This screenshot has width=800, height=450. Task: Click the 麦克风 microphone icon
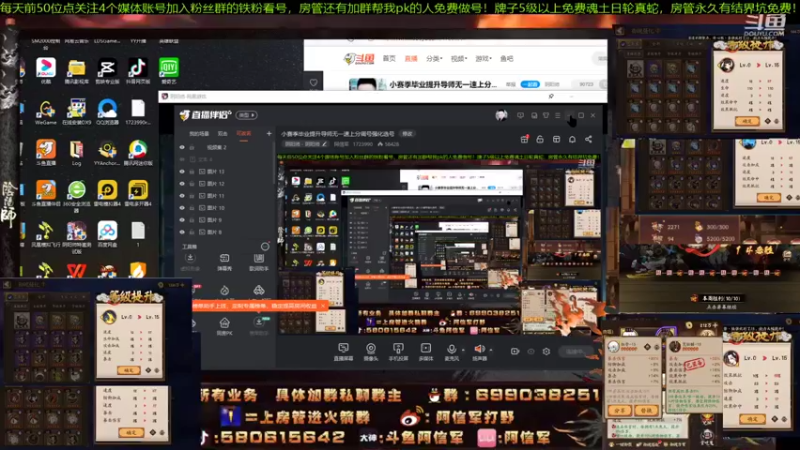pos(451,349)
